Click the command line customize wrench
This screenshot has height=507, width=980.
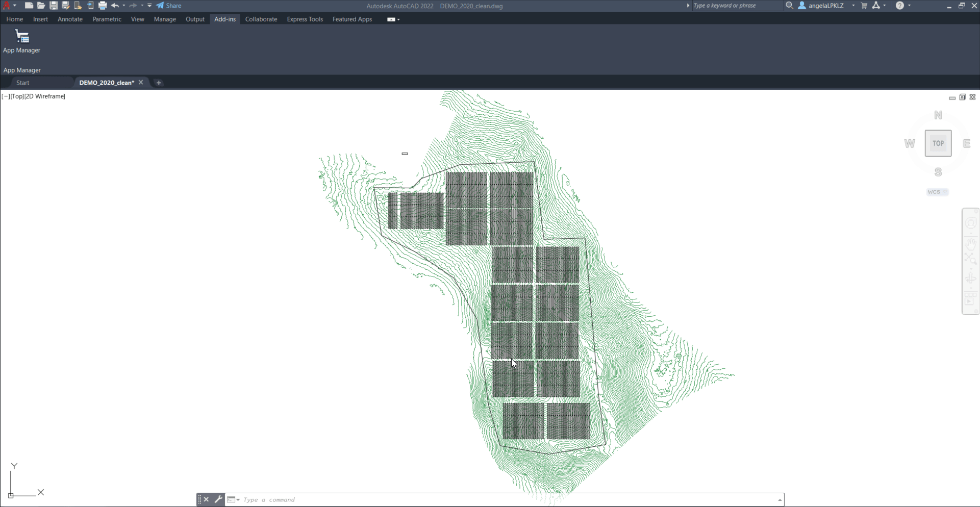click(218, 499)
